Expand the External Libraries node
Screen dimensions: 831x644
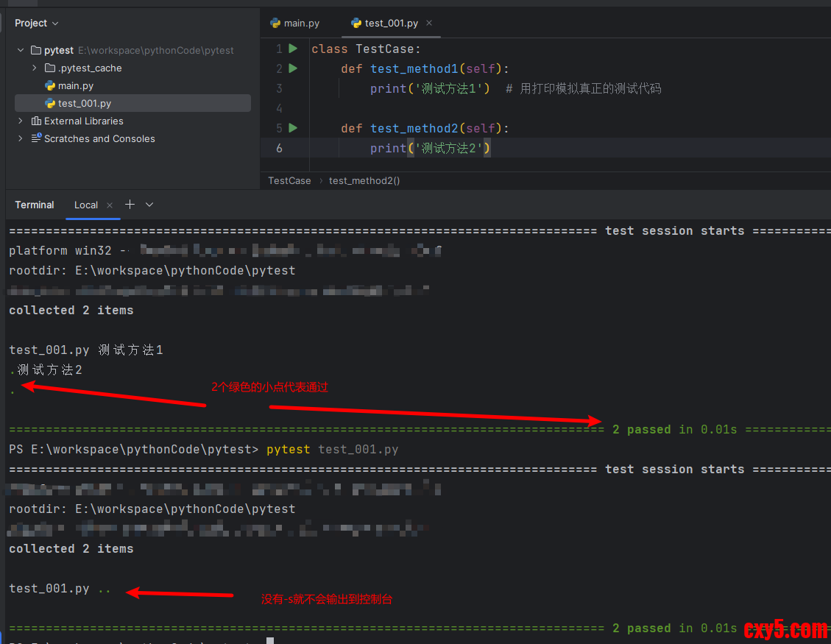21,121
